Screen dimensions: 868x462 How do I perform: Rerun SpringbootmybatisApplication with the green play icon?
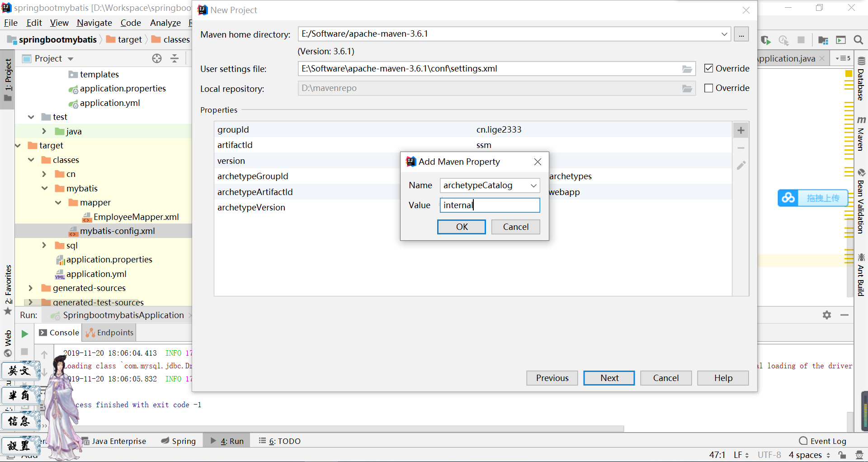coord(25,334)
